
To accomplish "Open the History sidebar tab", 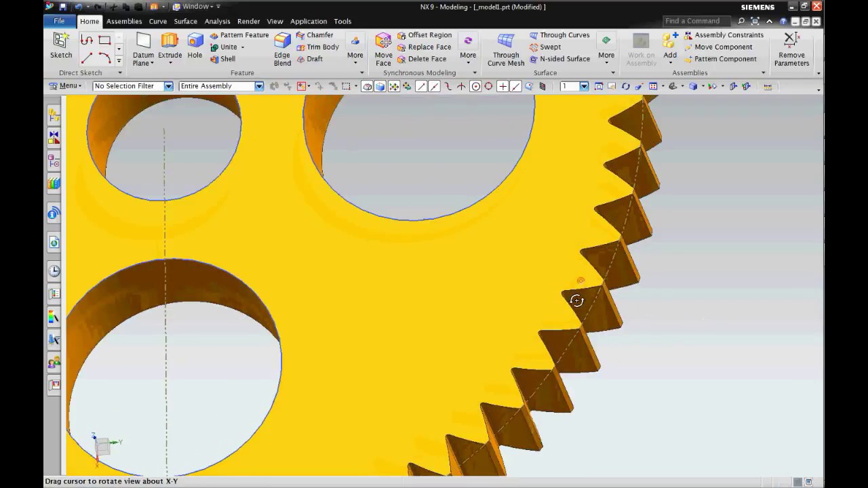I will pyautogui.click(x=54, y=271).
